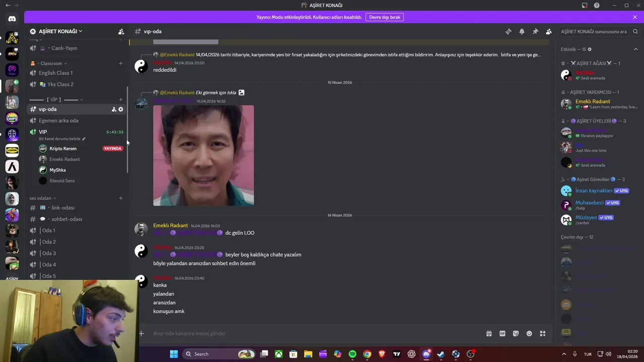Open Canlı-Yayın channel
Image resolution: width=644 pixels, height=362 pixels.
click(76, 48)
